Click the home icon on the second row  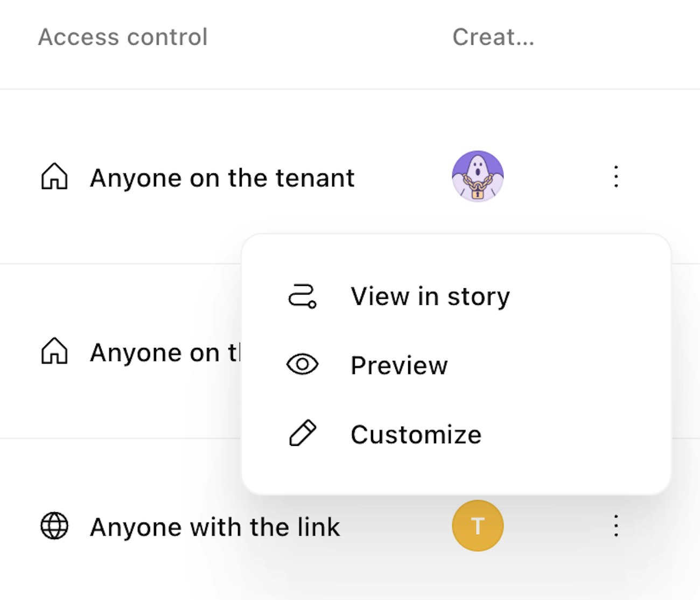tap(54, 351)
